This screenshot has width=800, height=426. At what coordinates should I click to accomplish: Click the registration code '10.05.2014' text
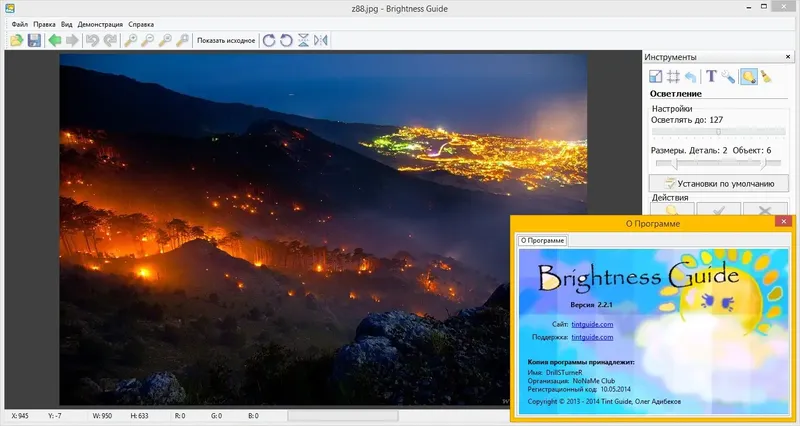(615, 389)
